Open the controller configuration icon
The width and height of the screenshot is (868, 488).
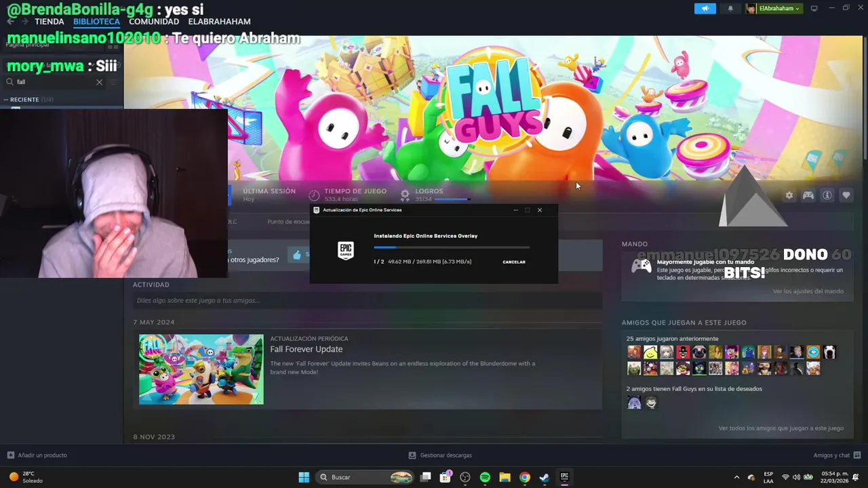pyautogui.click(x=808, y=195)
